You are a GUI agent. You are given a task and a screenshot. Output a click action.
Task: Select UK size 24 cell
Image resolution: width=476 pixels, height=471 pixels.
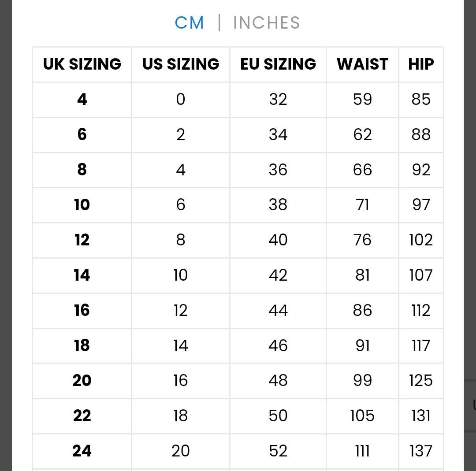click(82, 451)
